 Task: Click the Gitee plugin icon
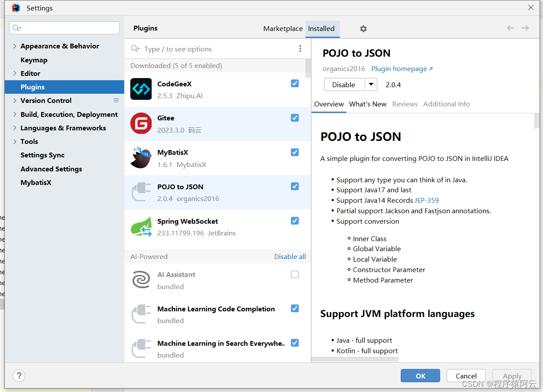tap(141, 124)
